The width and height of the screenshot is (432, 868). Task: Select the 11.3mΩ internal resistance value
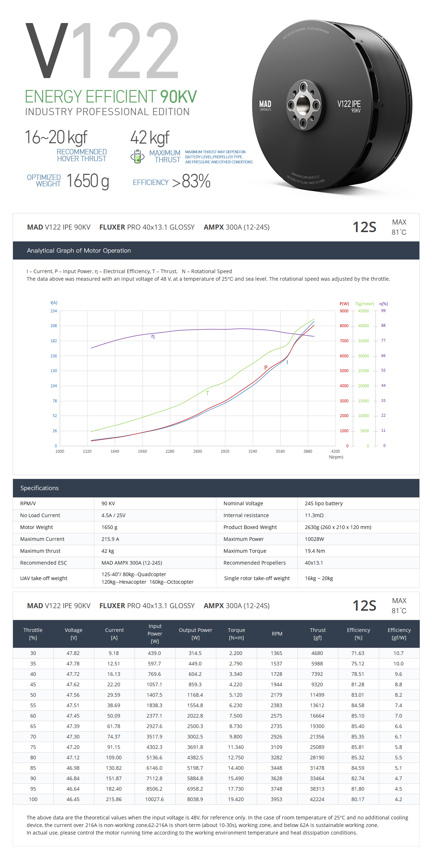click(x=314, y=515)
